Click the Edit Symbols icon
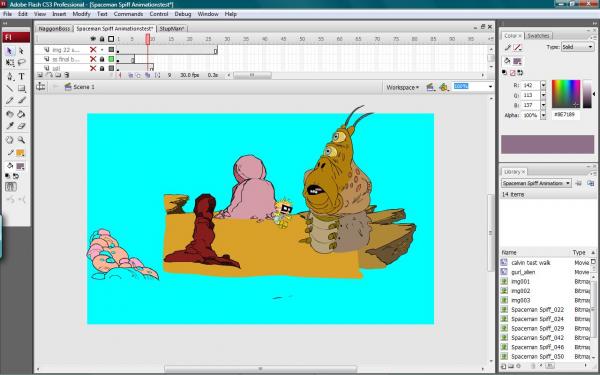The image size is (600, 375). [x=444, y=87]
